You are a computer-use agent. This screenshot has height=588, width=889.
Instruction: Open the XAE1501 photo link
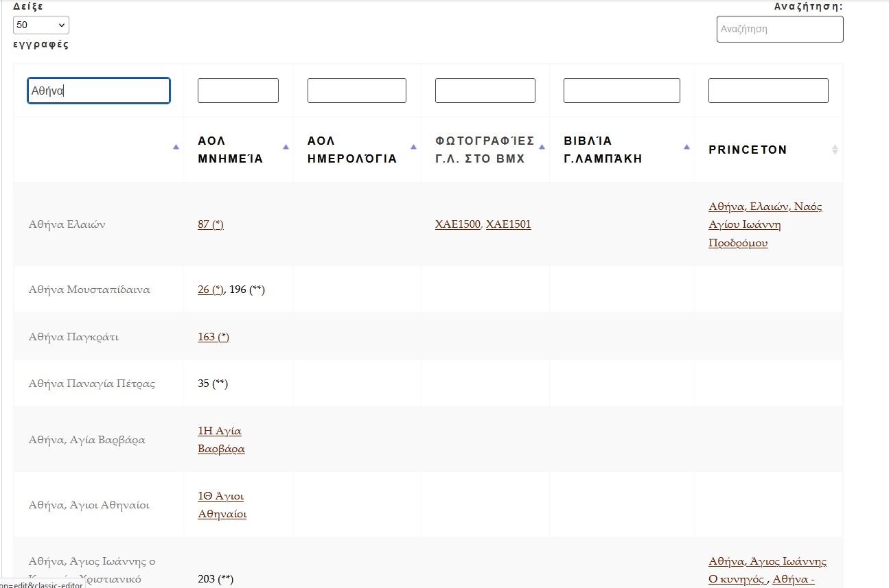508,224
